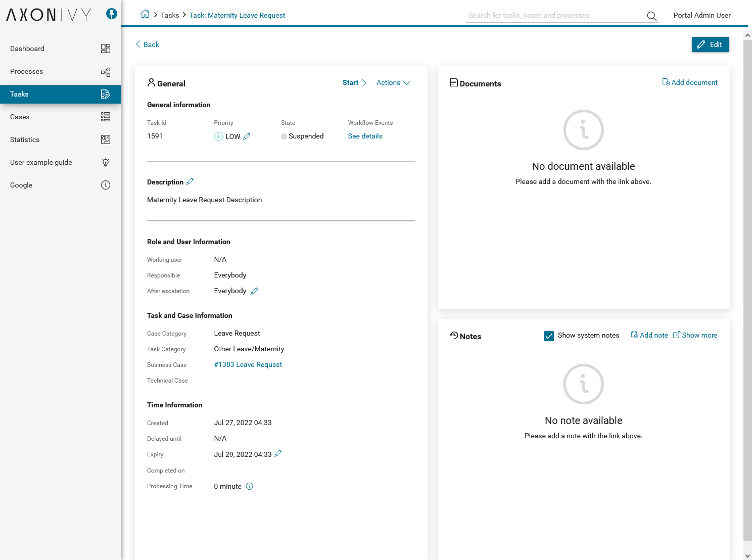The width and height of the screenshot is (752, 560).
Task: Click the Start task link with its chevron
Action: [354, 83]
